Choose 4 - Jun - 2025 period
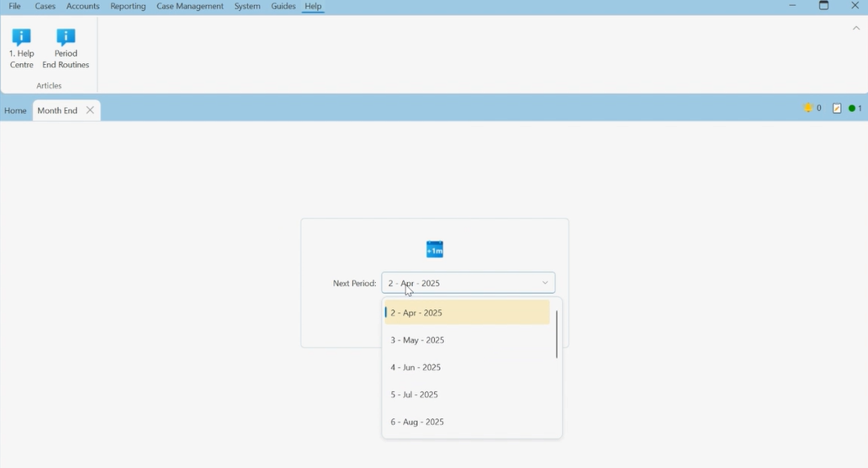The height and width of the screenshot is (468, 868). point(467,367)
